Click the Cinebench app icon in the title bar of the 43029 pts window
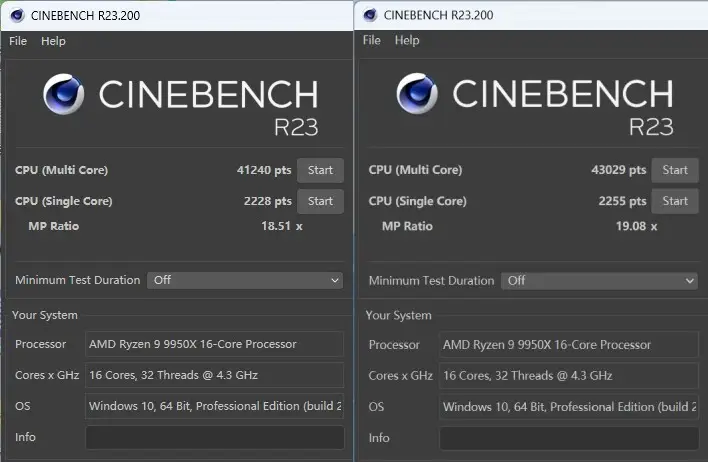The width and height of the screenshot is (708, 462). [x=370, y=15]
